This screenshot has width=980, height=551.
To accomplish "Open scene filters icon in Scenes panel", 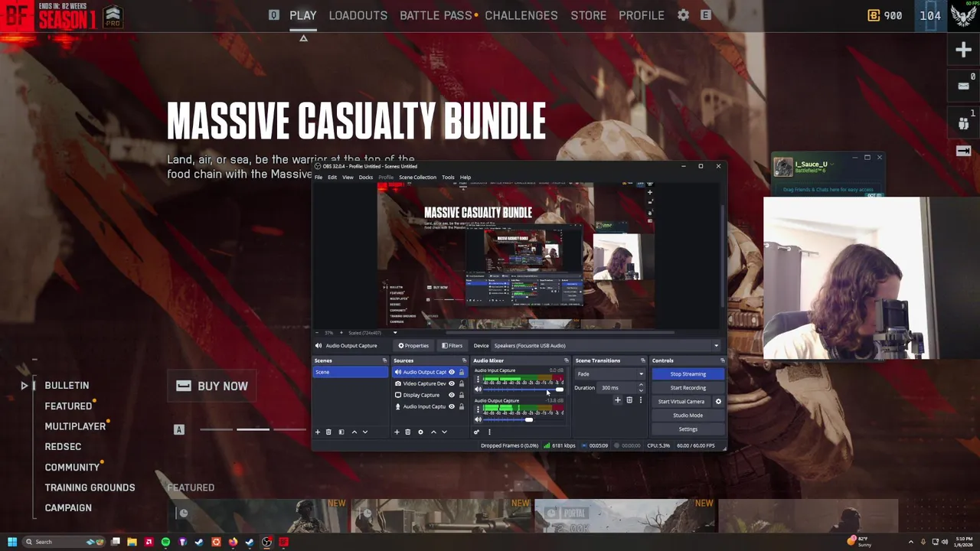I will [x=341, y=432].
